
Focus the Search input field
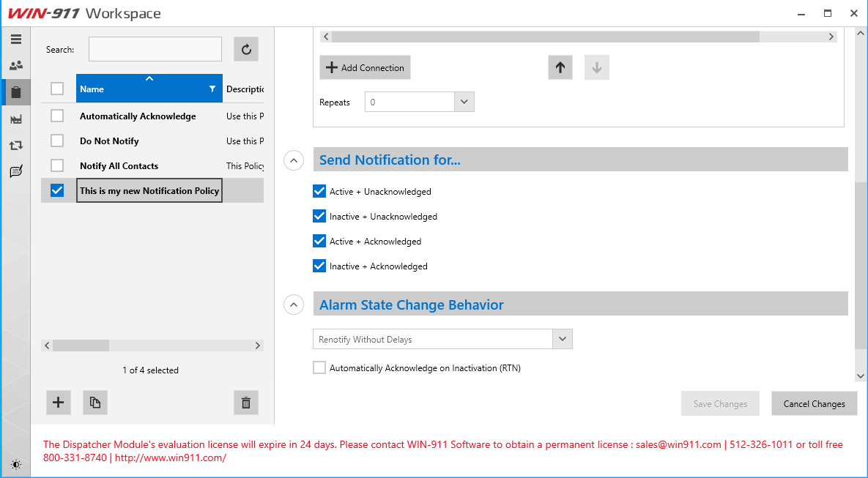point(155,49)
